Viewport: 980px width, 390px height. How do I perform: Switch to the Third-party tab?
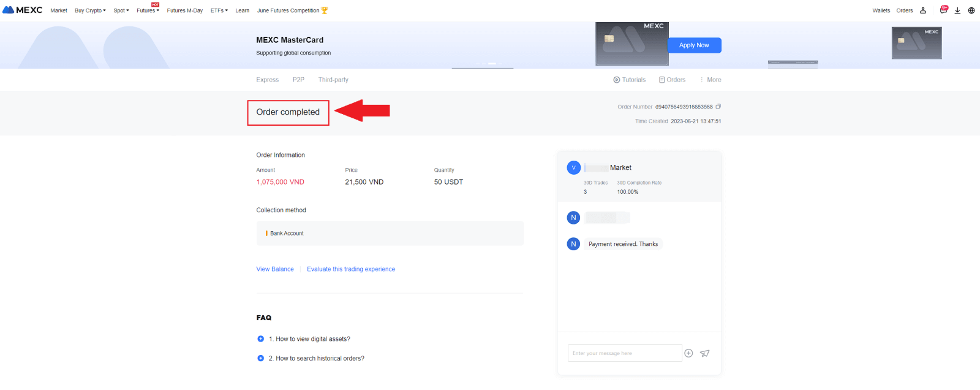coord(333,80)
